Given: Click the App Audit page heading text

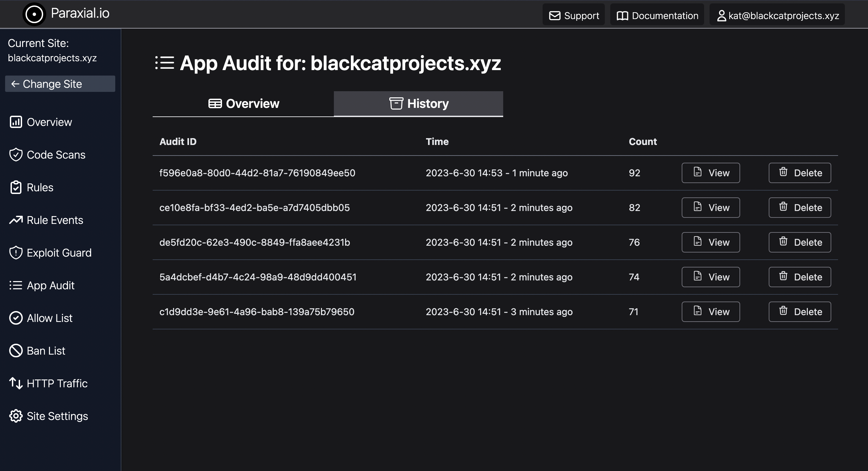Looking at the screenshot, I should (x=340, y=63).
